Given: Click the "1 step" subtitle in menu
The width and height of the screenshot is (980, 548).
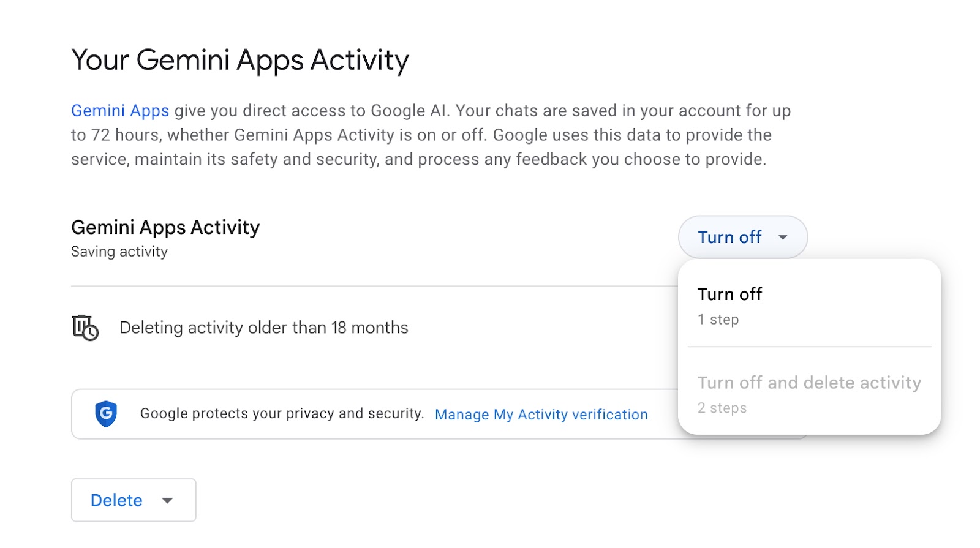Looking at the screenshot, I should click(x=718, y=320).
